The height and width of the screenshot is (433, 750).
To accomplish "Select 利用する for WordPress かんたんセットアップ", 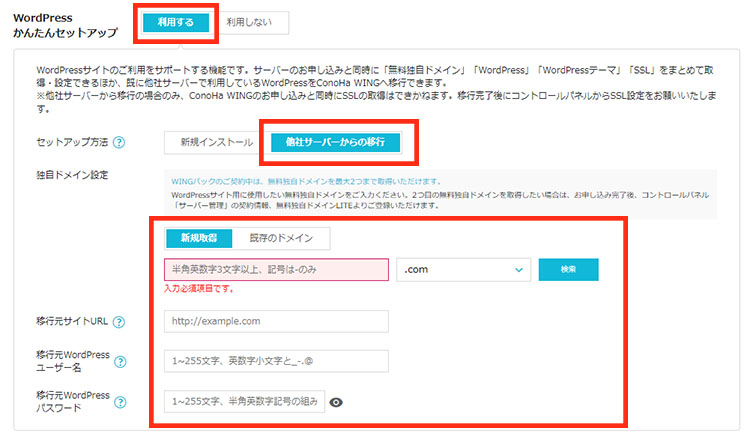I will tap(176, 22).
